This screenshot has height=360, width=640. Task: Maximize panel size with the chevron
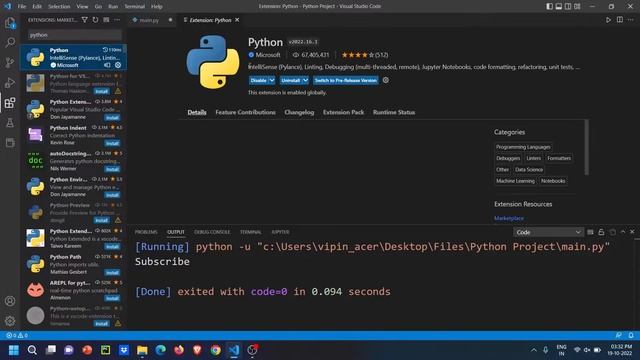tap(623, 232)
